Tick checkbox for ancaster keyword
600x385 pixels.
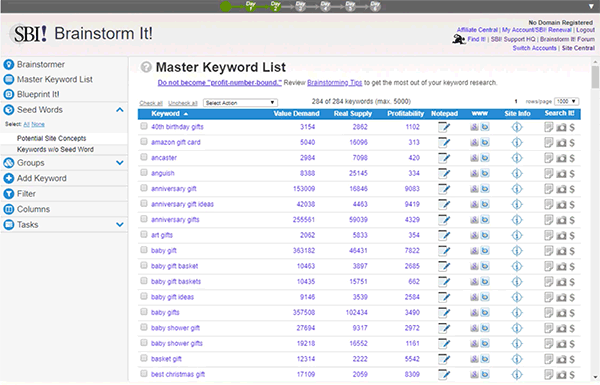(x=143, y=157)
